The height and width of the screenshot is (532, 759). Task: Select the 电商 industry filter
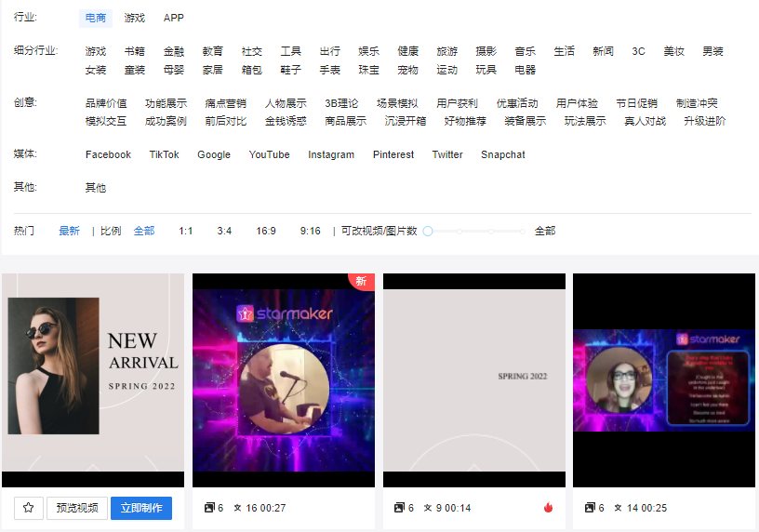point(96,18)
